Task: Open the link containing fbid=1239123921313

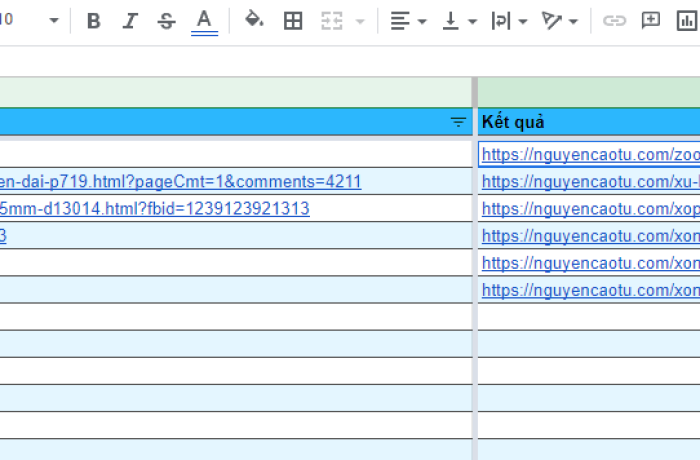Action: coord(154,209)
